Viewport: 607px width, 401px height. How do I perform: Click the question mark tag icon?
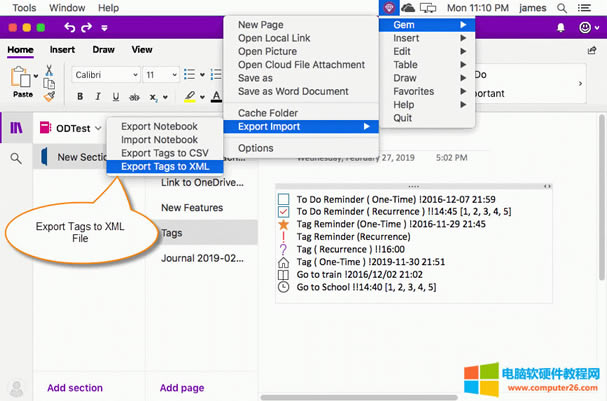[283, 249]
